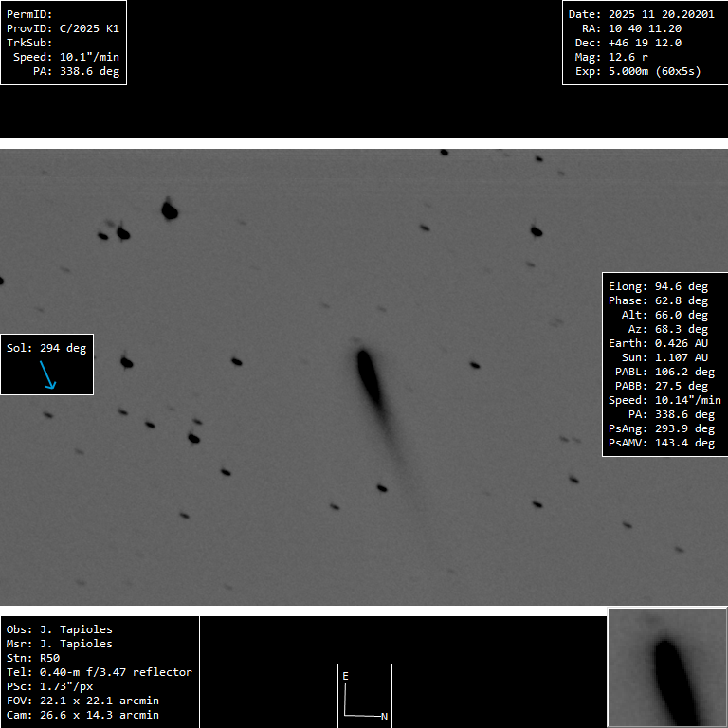Click the Obs: J. Tapioles observer line
The image size is (728, 728).
59,629
